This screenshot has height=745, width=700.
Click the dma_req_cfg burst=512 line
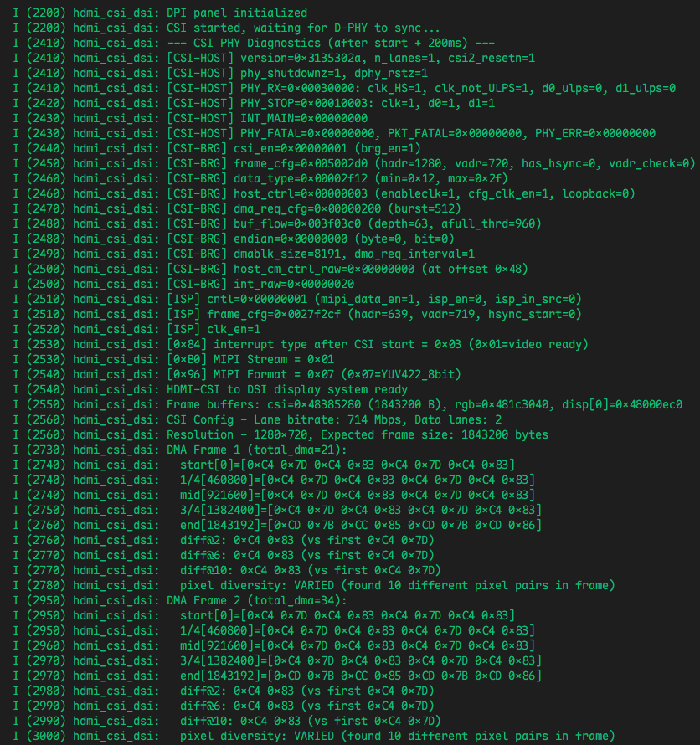237,209
